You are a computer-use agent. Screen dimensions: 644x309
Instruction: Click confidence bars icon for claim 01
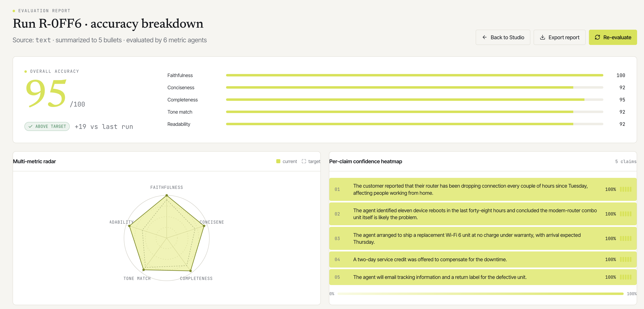click(x=626, y=189)
